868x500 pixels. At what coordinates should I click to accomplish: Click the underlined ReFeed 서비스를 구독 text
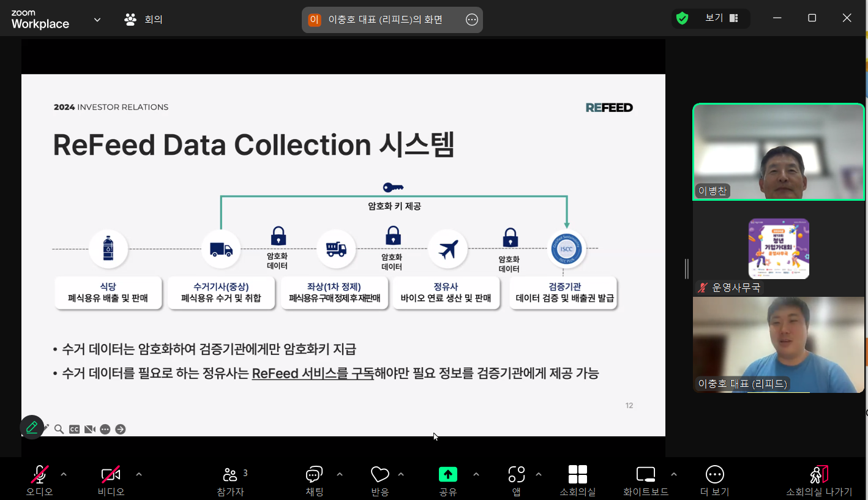[313, 373]
